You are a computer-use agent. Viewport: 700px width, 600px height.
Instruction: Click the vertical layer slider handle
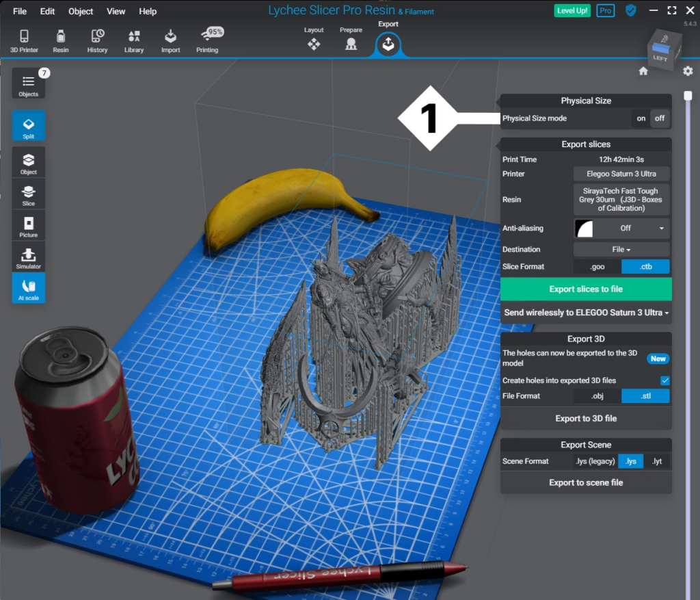686,95
